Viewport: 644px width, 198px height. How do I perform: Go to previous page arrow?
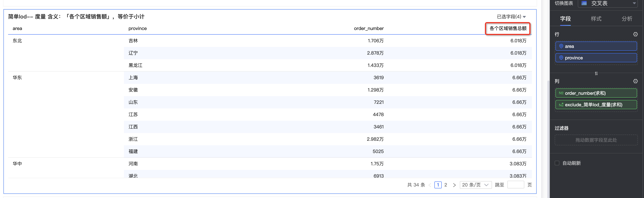430,185
